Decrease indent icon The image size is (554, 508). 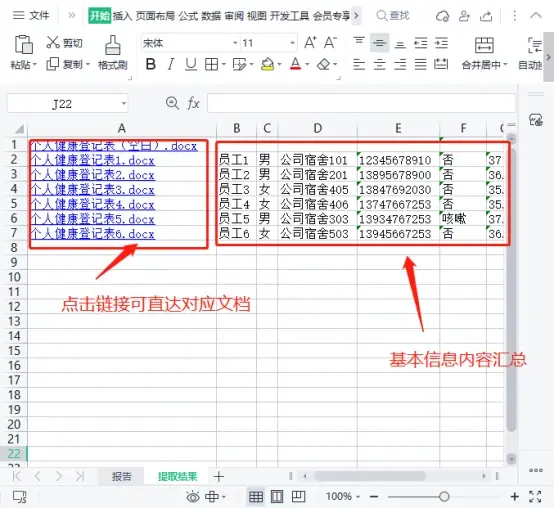tap(420, 43)
